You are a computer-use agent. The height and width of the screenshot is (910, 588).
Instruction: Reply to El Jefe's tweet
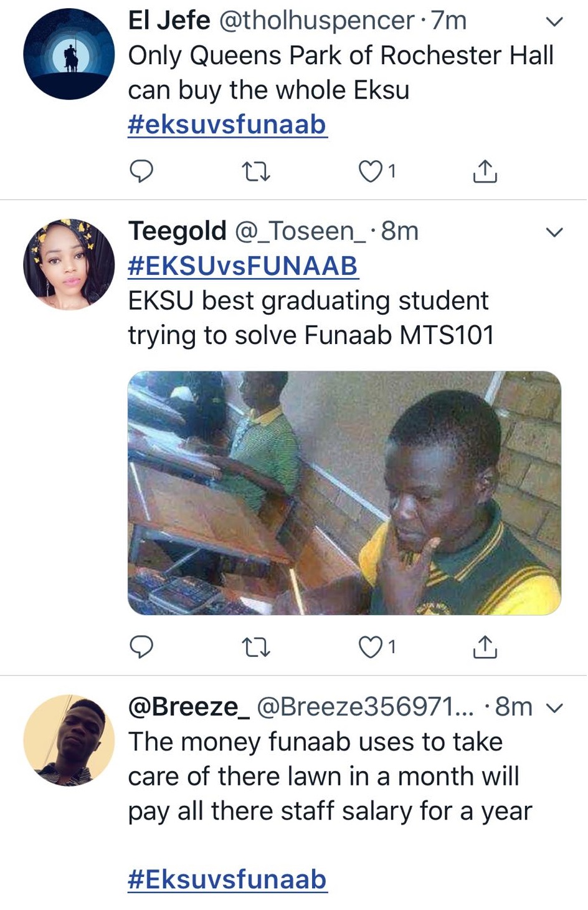[x=141, y=170]
